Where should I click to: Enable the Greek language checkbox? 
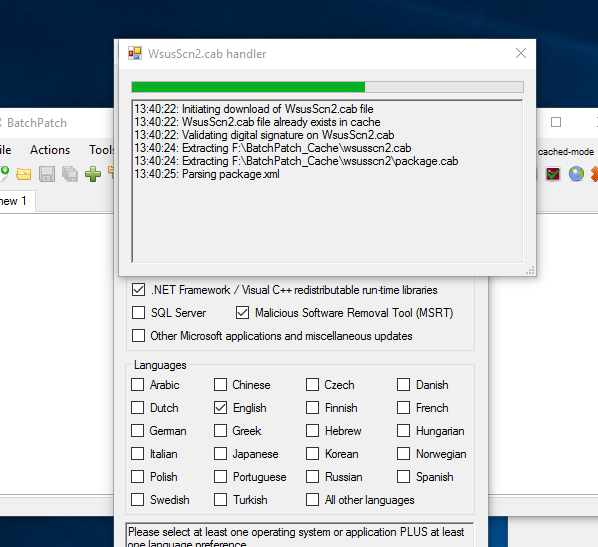pyautogui.click(x=220, y=431)
